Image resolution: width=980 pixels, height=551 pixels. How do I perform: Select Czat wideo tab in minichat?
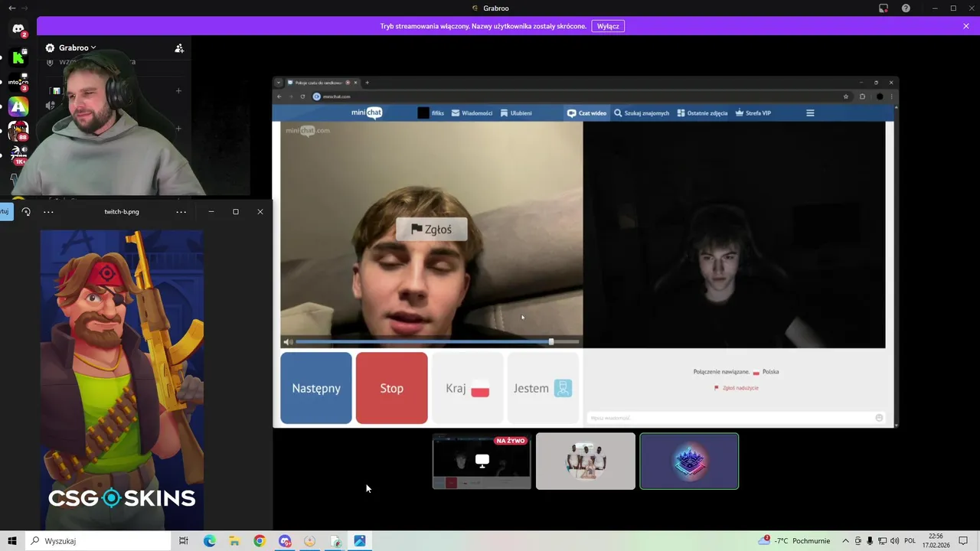tap(586, 113)
